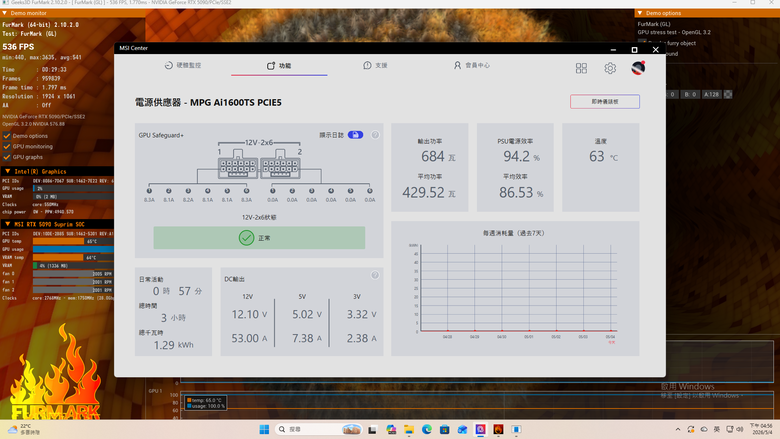Select the 3.32 V reading
780x439 pixels.
tap(358, 315)
